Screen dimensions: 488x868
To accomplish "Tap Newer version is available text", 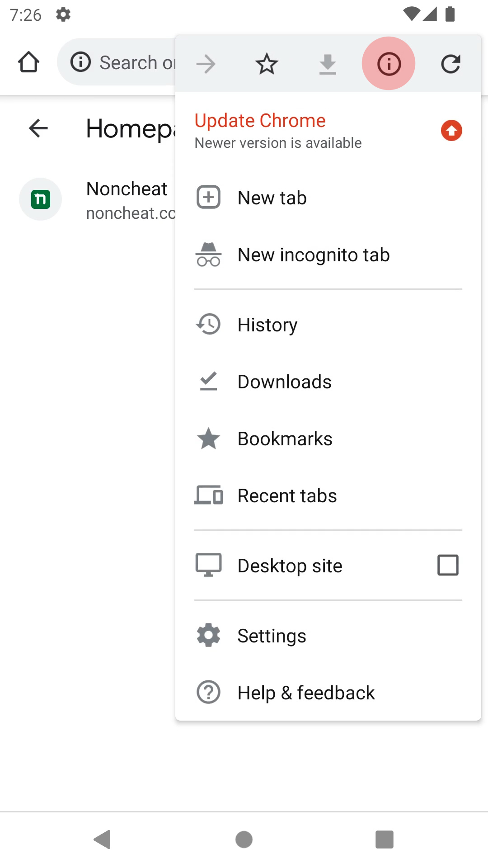I will (278, 143).
